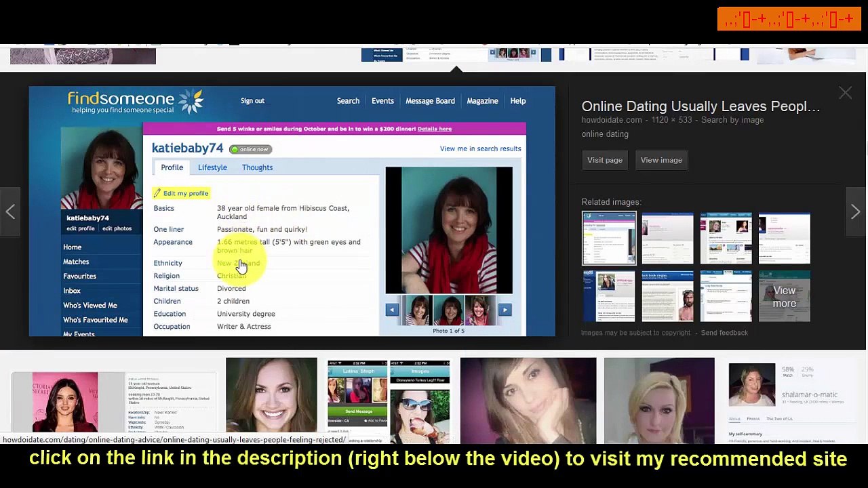
Task: Click Who's Viewed Me in sidebar
Action: coord(90,306)
